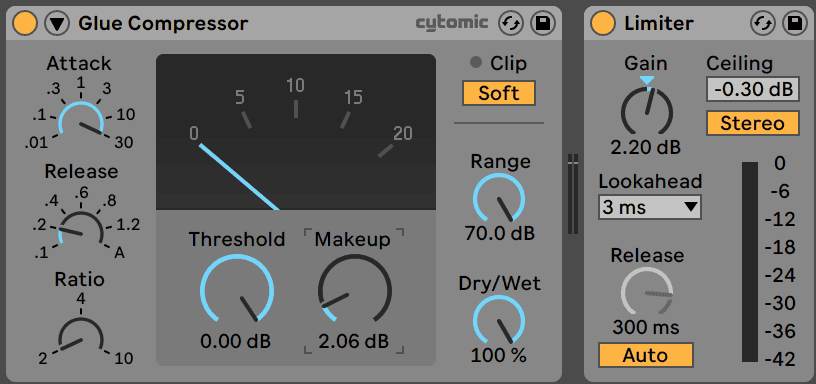
Task: Click the Gain knob default triangle marker
Action: click(647, 80)
